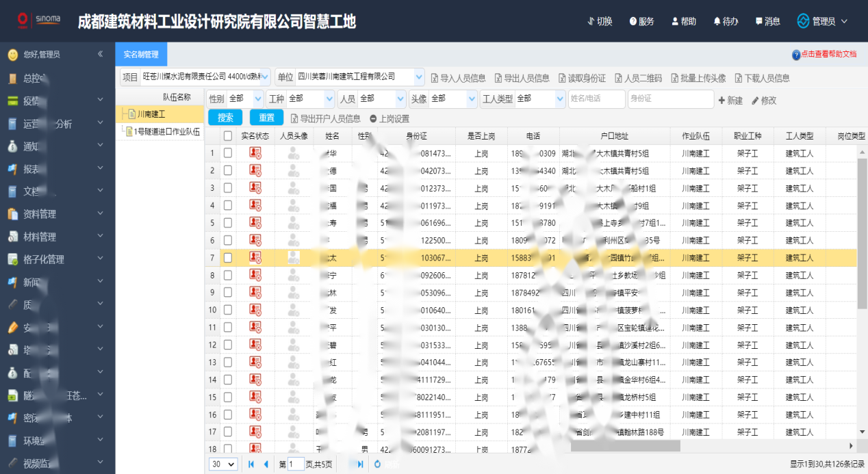This screenshot has width=868, height=474.
Task: Click 导出人员信息 export icon button
Action: 522,78
